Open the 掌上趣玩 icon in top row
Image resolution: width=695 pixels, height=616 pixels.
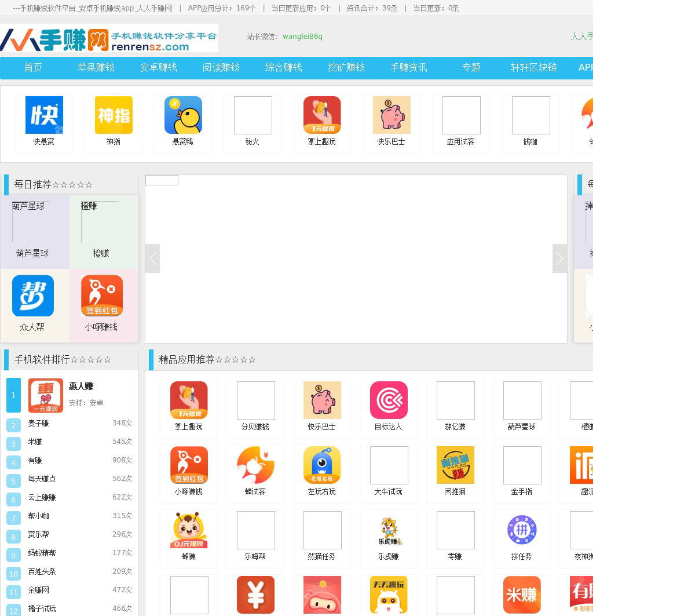(322, 115)
